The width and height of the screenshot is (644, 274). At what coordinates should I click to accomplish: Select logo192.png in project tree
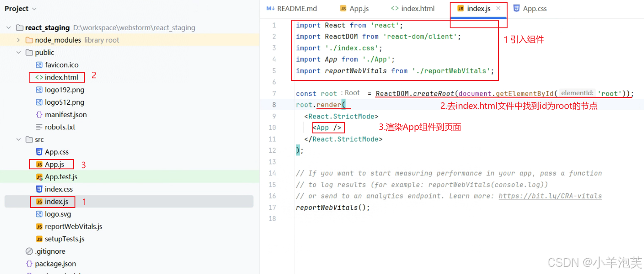coord(65,90)
